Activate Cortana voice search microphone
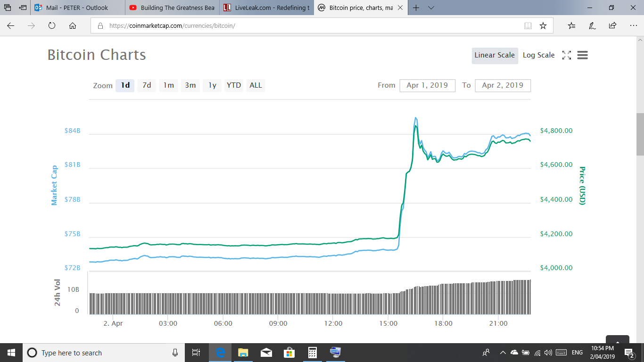Viewport: 644px width, 362px height. coord(175,353)
